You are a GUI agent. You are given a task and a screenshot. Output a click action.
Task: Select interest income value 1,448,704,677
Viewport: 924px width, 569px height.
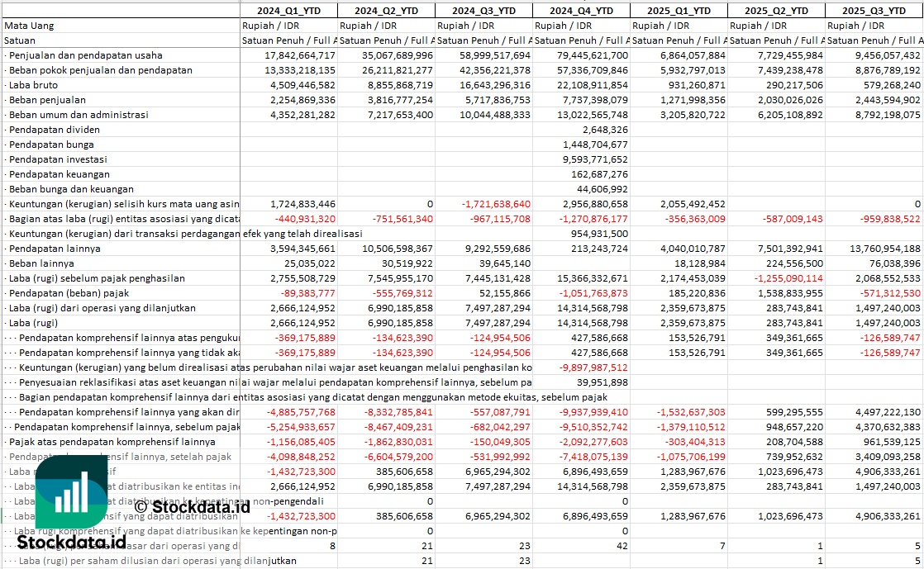(596, 145)
